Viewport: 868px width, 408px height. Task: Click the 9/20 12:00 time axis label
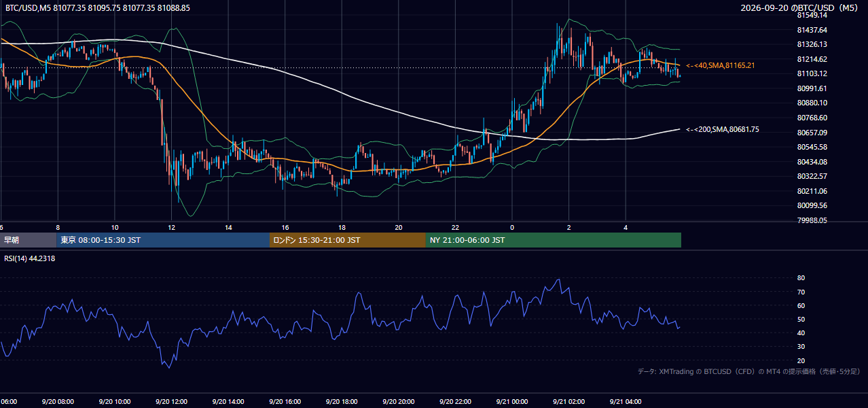171,402
